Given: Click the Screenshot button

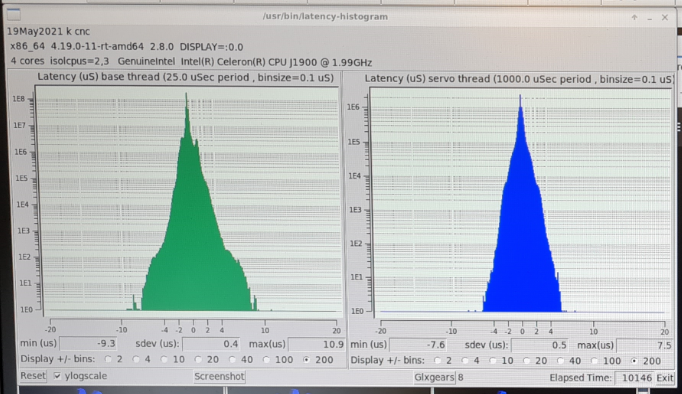Looking at the screenshot, I should pos(219,377).
